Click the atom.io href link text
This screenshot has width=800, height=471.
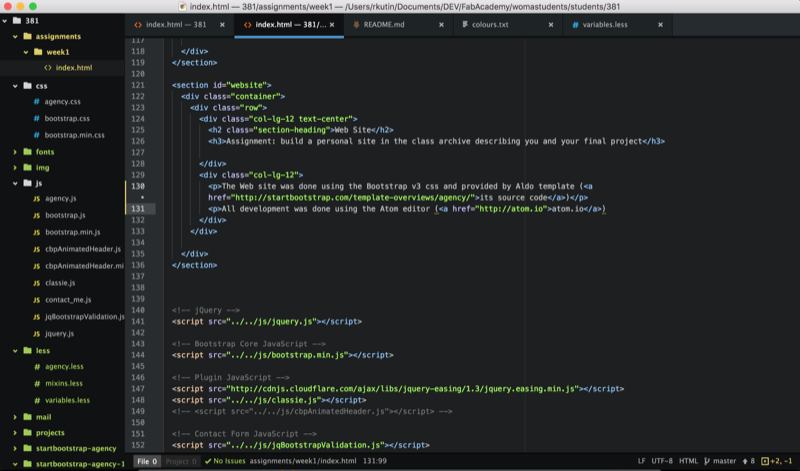(x=512, y=209)
